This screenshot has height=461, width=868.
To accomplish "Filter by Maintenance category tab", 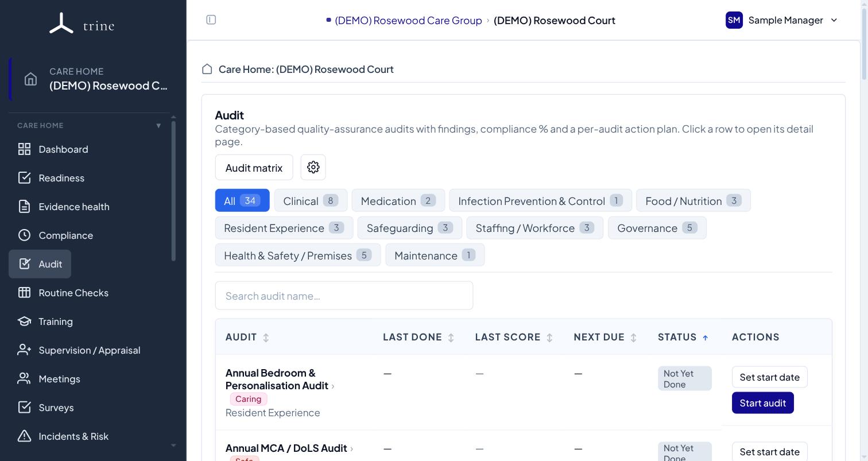I will (x=435, y=255).
